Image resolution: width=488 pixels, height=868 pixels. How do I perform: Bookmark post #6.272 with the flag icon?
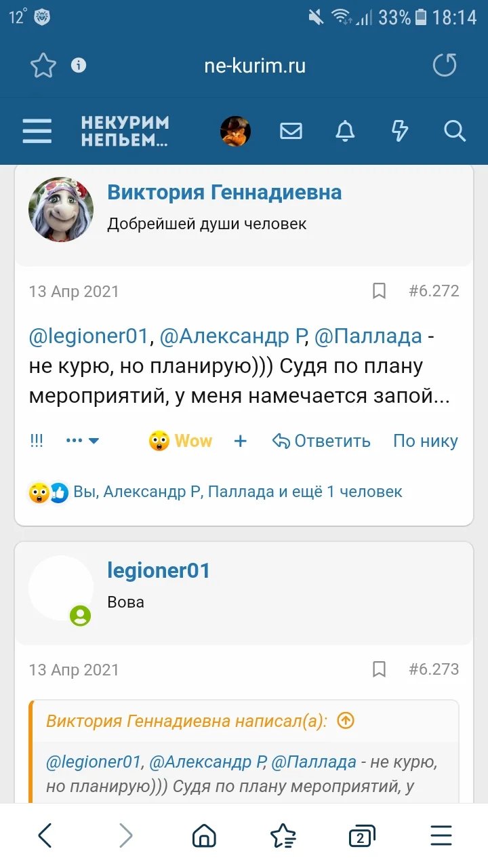(380, 291)
